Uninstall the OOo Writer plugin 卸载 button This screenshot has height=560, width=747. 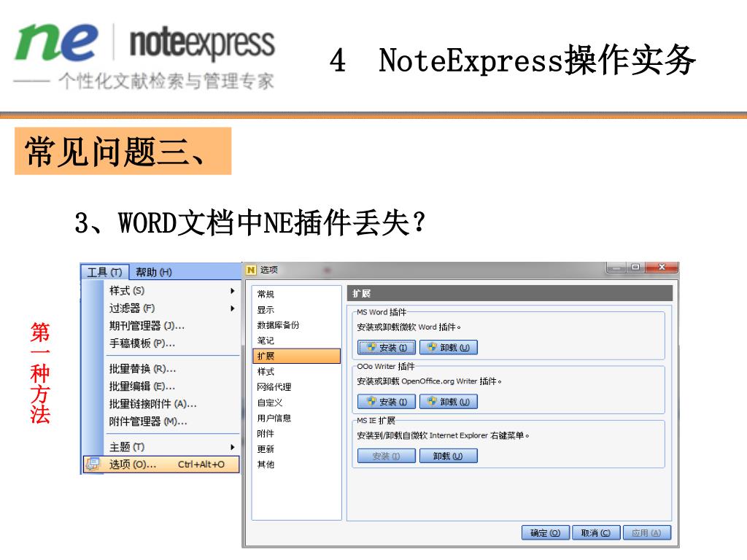[x=449, y=402]
